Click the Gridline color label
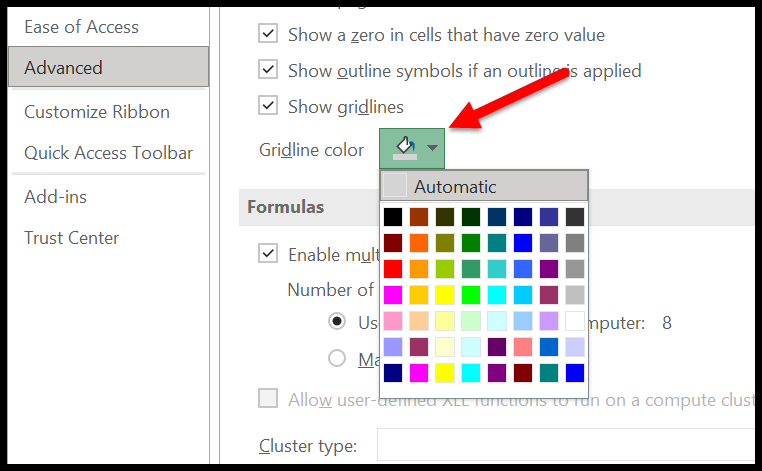The image size is (762, 471). coord(312,150)
